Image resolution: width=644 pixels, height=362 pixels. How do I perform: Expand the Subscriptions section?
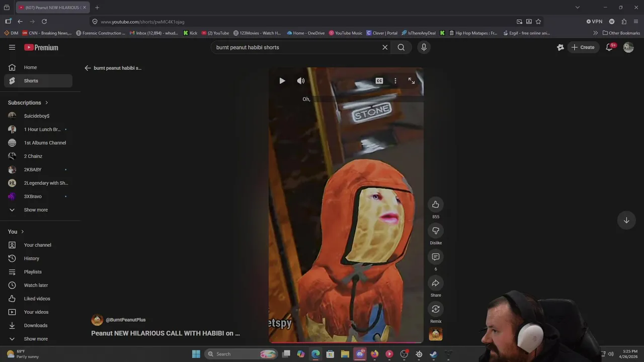[28, 103]
